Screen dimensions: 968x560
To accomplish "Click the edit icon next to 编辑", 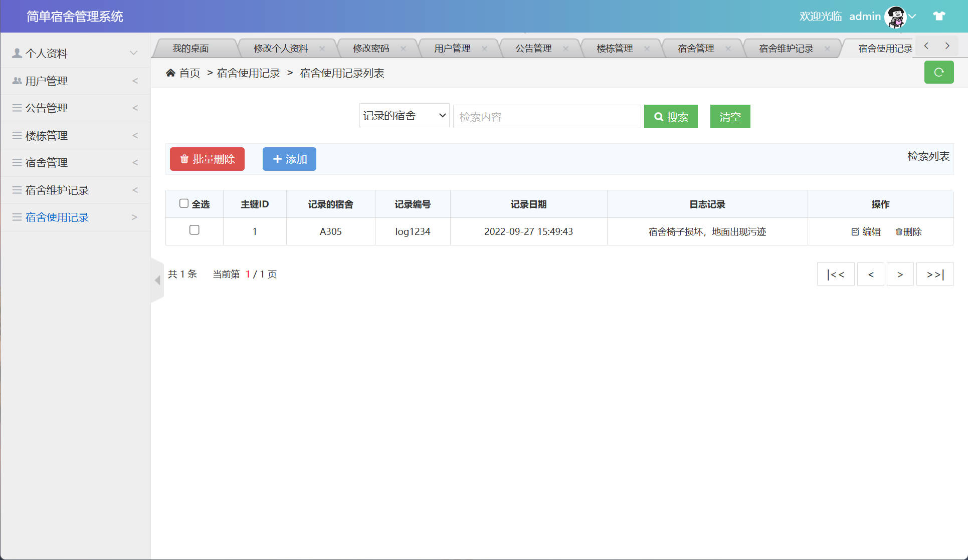I will pyautogui.click(x=855, y=231).
